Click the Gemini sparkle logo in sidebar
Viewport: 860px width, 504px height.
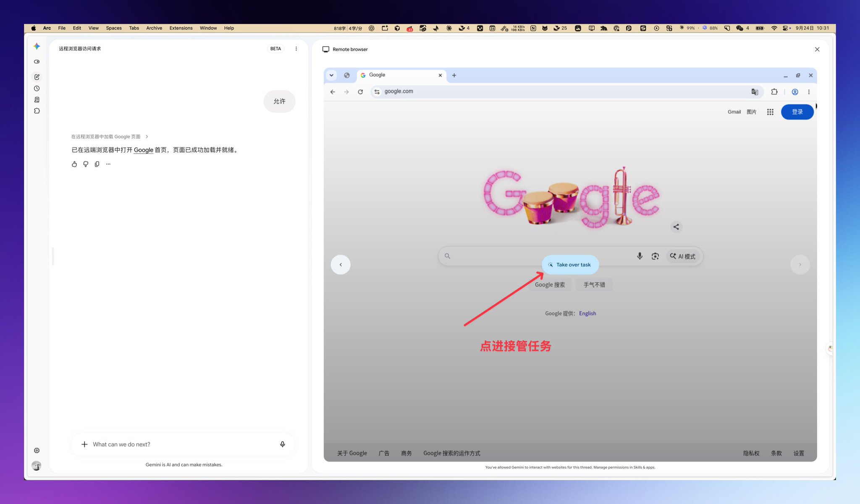click(x=37, y=46)
